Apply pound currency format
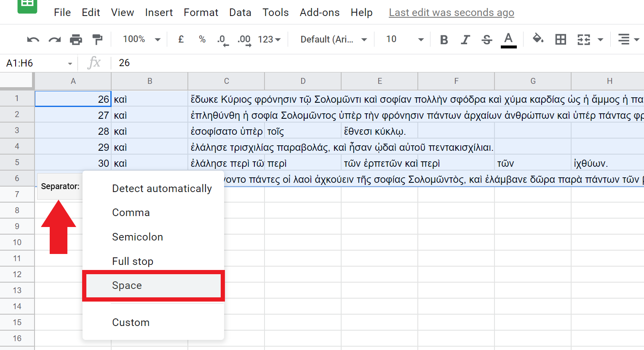This screenshot has height=350, width=644. tap(181, 39)
